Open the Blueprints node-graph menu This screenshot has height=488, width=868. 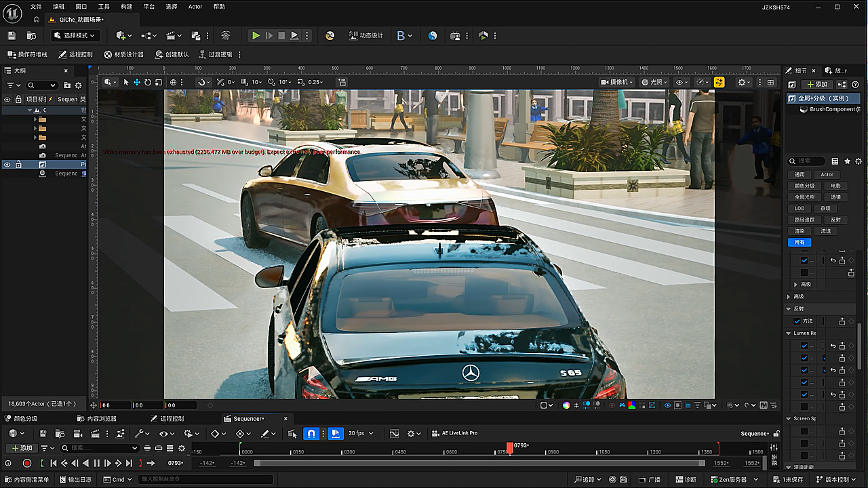pyautogui.click(x=149, y=35)
